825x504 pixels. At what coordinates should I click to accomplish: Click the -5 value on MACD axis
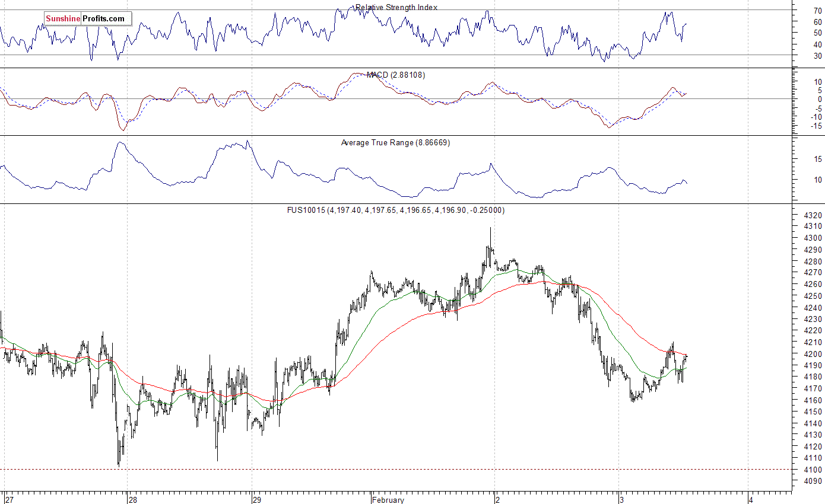coord(818,108)
